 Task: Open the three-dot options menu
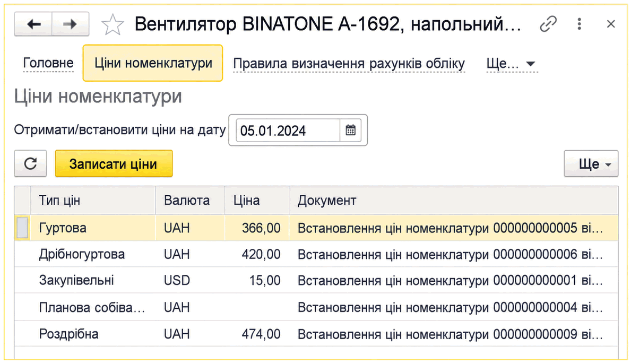pos(579,24)
